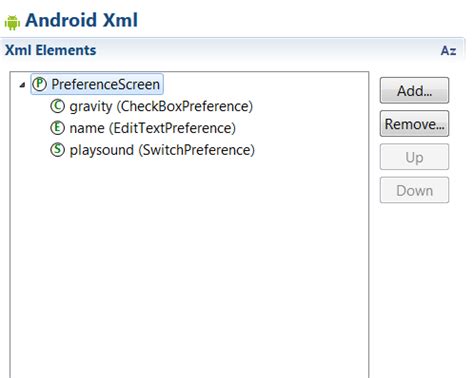Image resolution: width=474 pixels, height=378 pixels.
Task: Click the Up button
Action: pyautogui.click(x=414, y=157)
